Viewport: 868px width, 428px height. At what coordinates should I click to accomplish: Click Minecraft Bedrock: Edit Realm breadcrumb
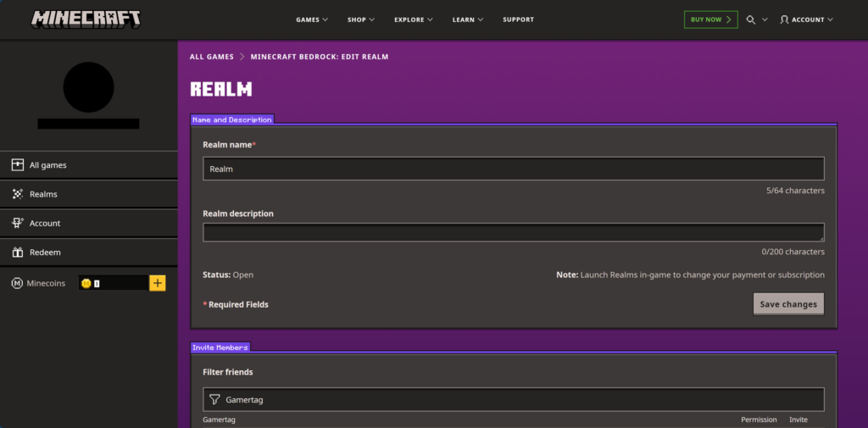pyautogui.click(x=320, y=57)
